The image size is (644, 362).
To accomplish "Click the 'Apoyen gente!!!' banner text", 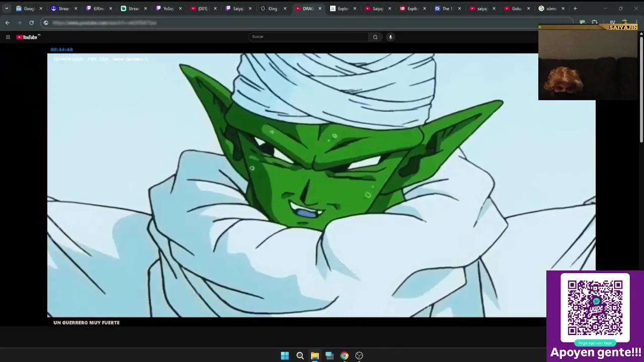I will 596,352.
